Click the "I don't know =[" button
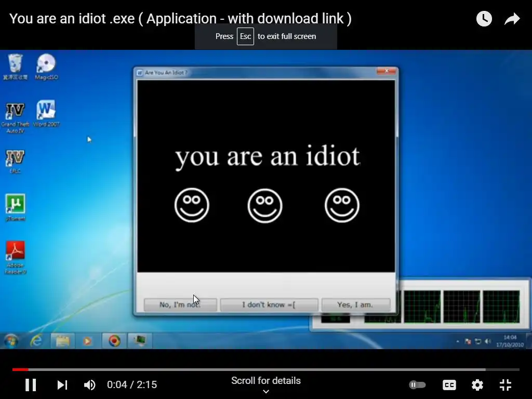532x399 pixels. click(x=269, y=304)
